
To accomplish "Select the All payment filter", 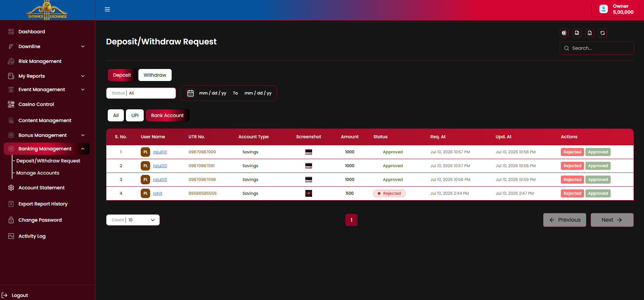I will [116, 115].
